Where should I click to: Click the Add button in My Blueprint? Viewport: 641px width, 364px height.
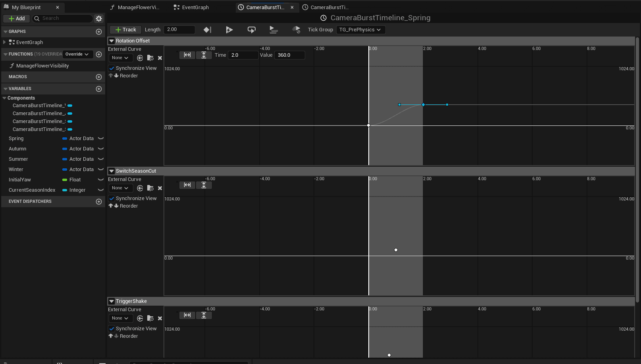coord(17,19)
